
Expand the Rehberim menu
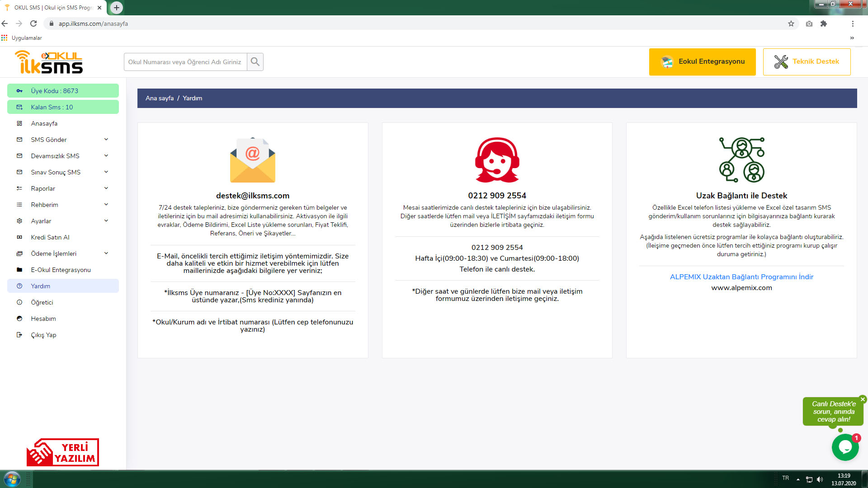(x=106, y=205)
